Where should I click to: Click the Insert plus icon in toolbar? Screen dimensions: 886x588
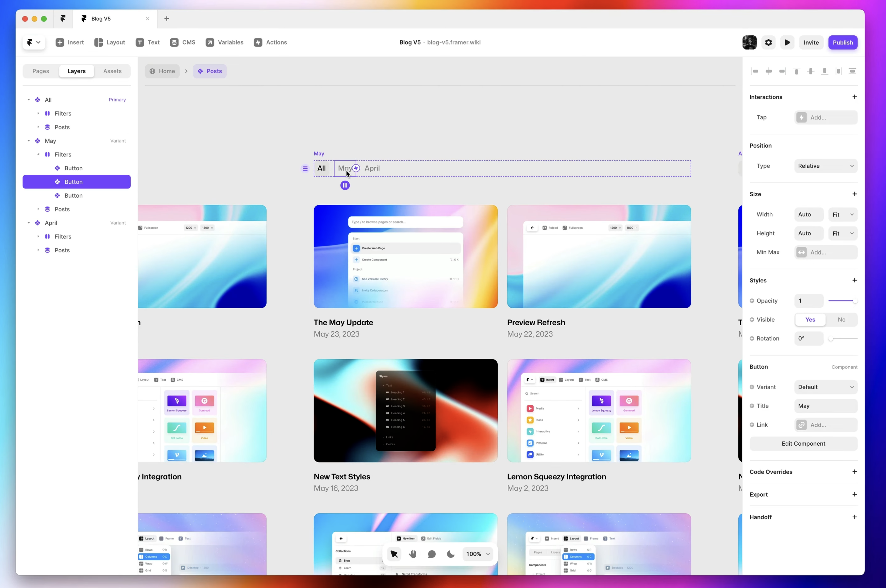point(60,42)
